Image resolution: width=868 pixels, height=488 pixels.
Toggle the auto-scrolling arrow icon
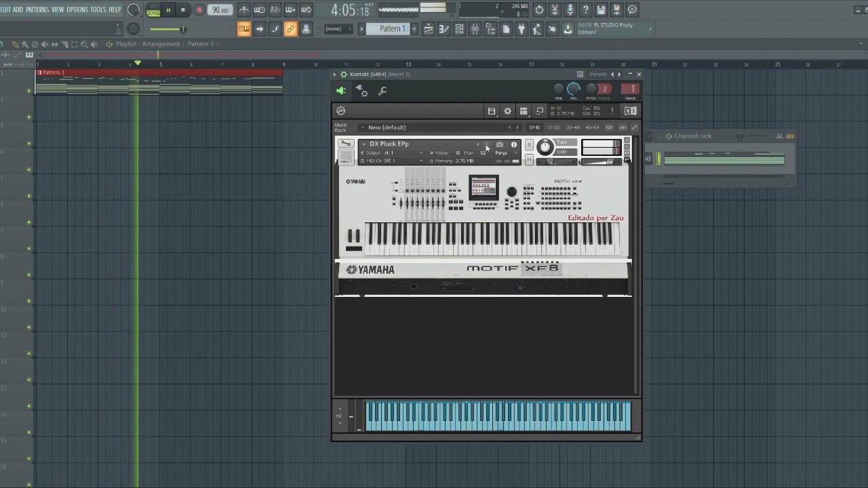point(260,28)
